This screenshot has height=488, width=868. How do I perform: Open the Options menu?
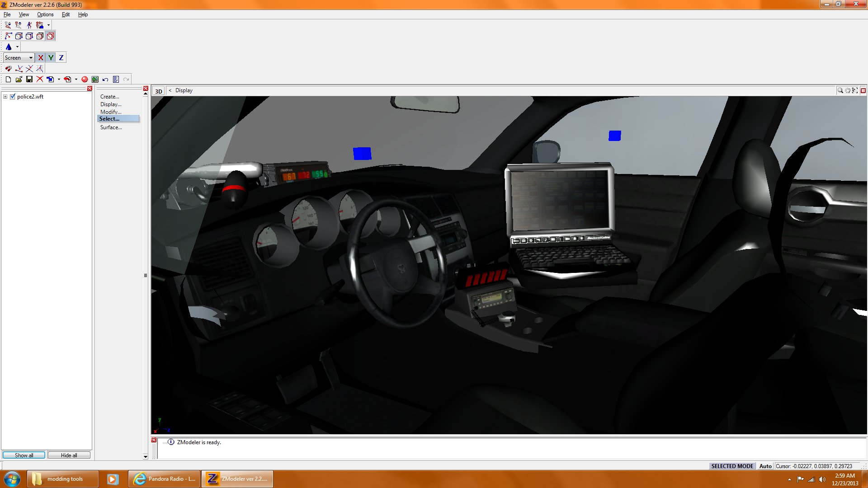(45, 14)
